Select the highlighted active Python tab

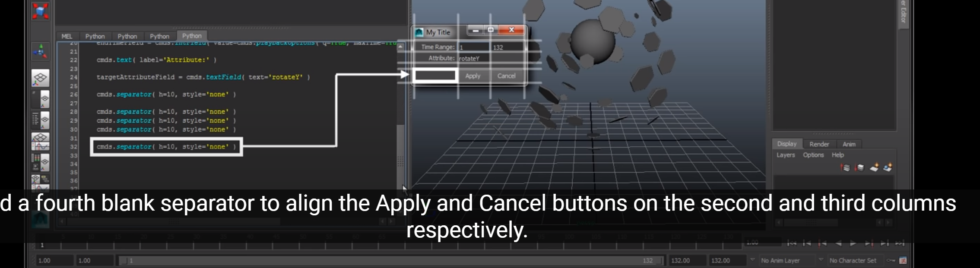[192, 36]
